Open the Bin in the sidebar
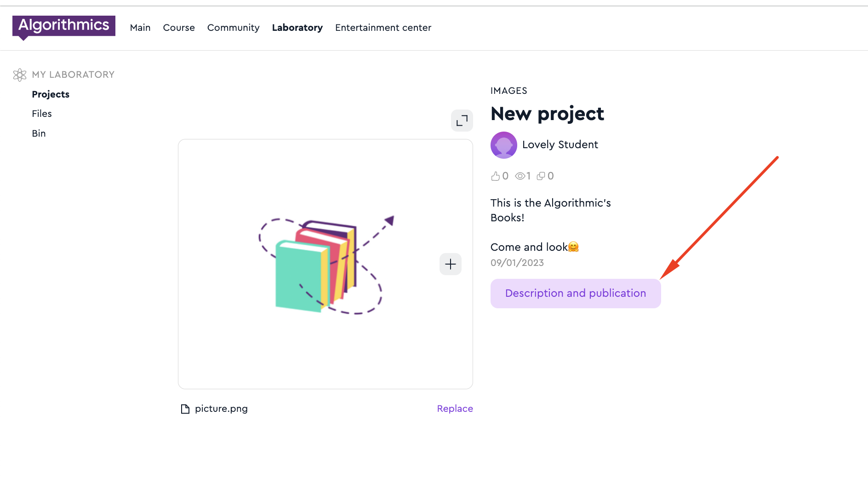 pyautogui.click(x=39, y=133)
